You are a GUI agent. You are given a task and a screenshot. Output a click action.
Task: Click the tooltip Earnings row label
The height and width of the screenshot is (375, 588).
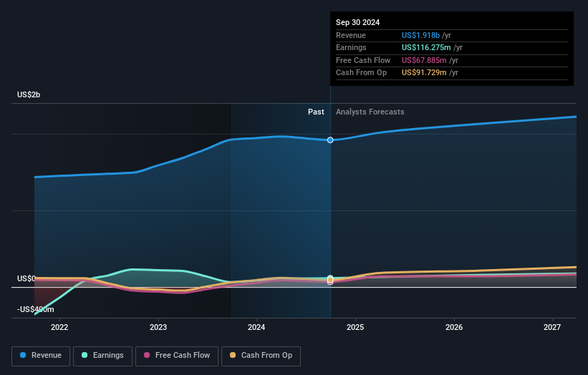[351, 47]
